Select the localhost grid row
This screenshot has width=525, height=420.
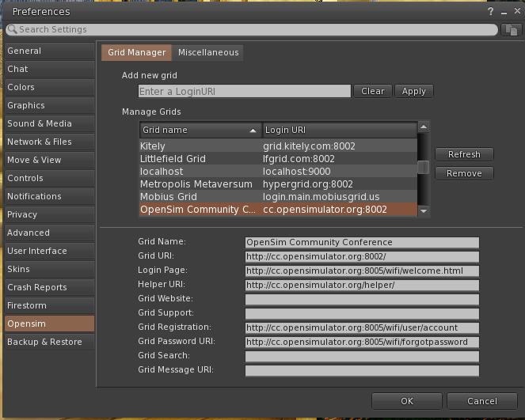coord(278,172)
